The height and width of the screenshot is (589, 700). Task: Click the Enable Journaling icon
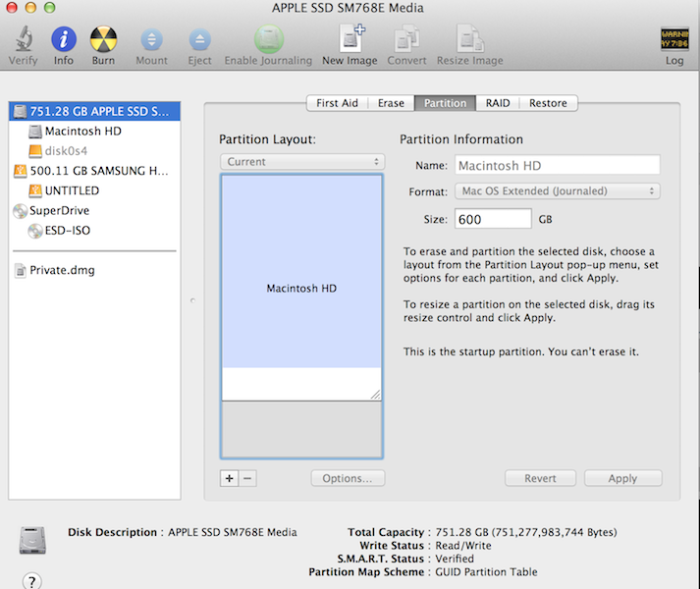point(269,39)
